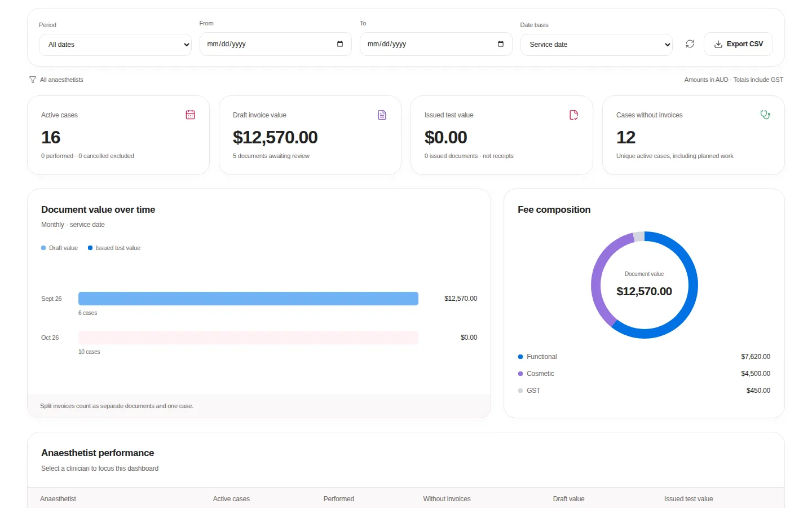This screenshot has height=508, width=812.
Task: Open the Period dropdown showing All dates
Action: tap(115, 45)
